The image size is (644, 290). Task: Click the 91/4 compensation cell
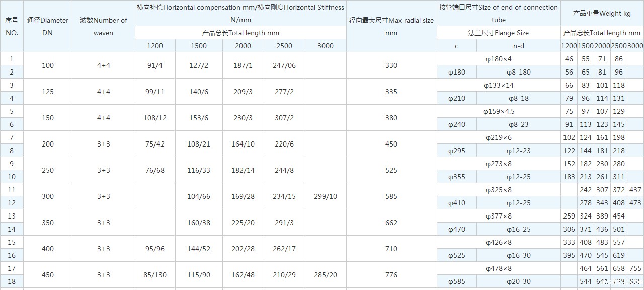pyautogui.click(x=155, y=65)
